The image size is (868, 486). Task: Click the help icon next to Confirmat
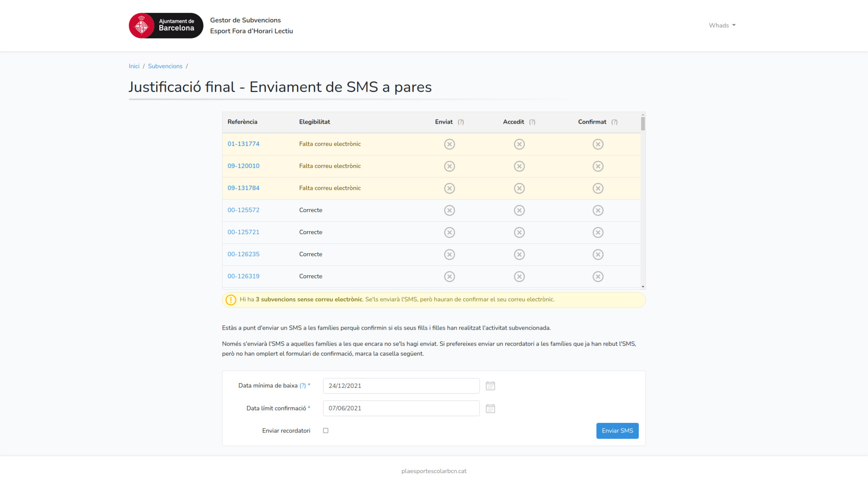[614, 122]
